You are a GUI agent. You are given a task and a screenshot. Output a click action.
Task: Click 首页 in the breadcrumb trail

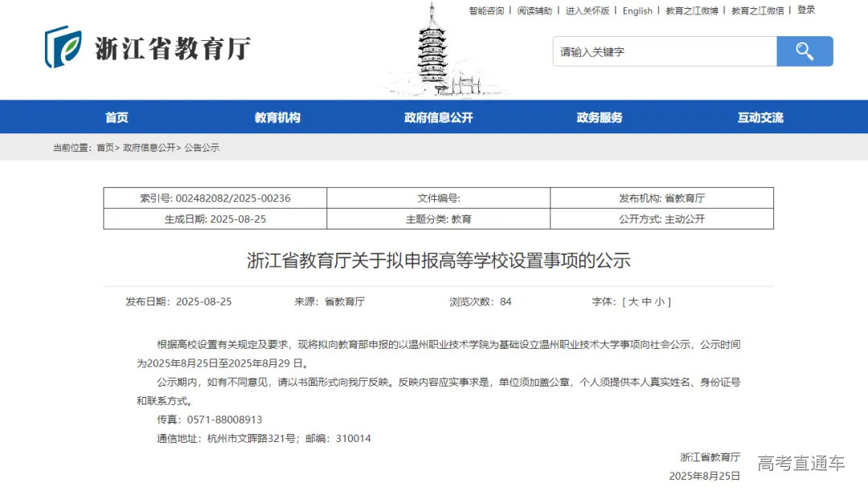(x=105, y=147)
